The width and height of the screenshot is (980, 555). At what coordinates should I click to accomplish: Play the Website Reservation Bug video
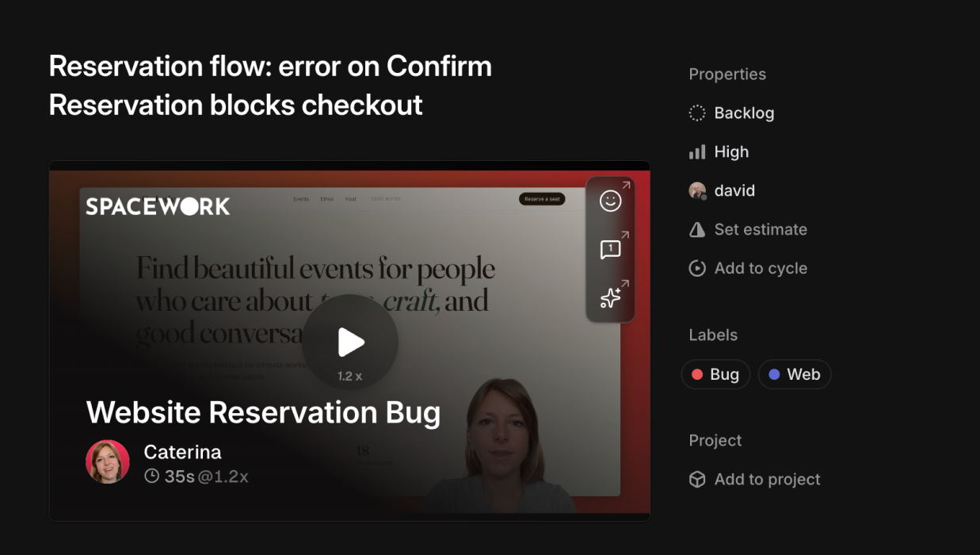coord(350,342)
